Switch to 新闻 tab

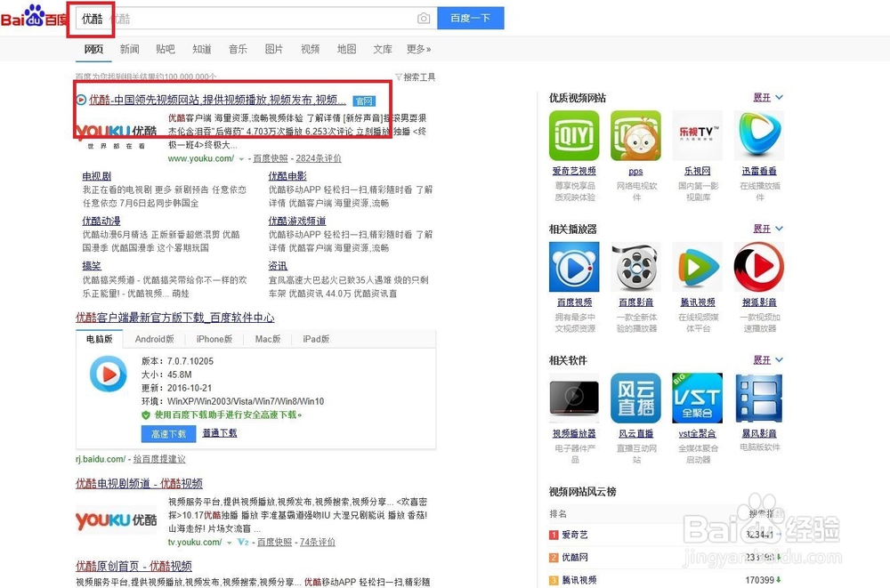(129, 50)
